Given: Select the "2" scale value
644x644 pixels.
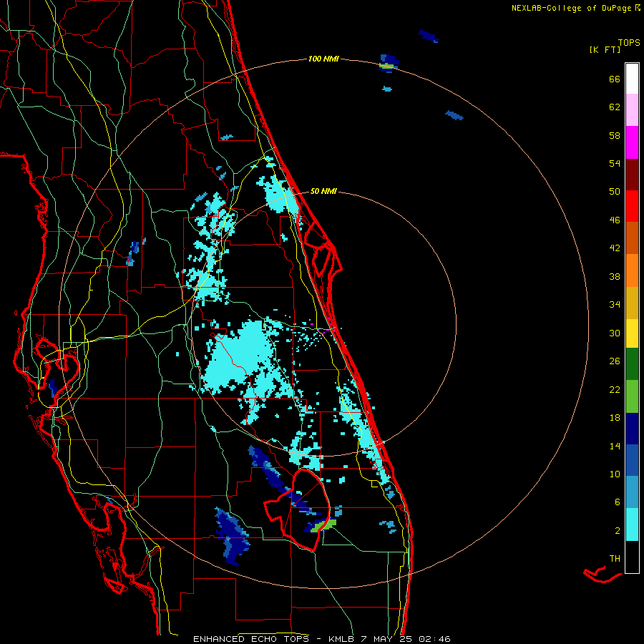Looking at the screenshot, I should 618,531.
